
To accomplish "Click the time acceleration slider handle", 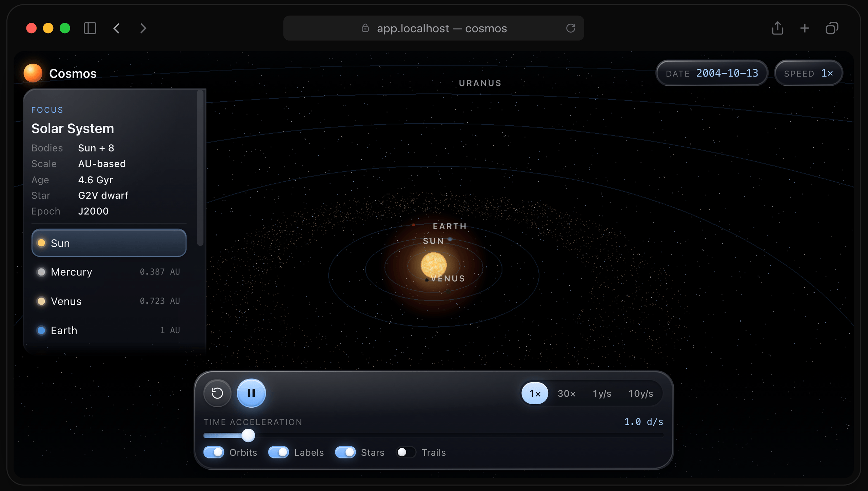I will tap(248, 435).
